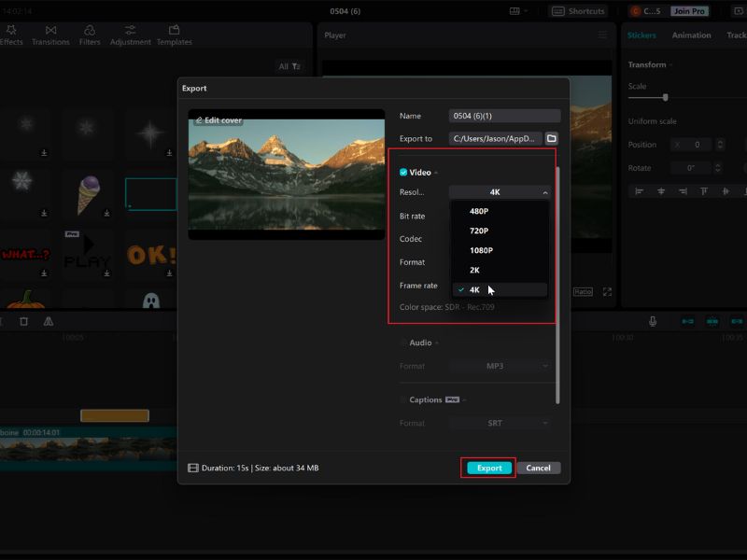Open the Transitions panel
Screen dimensions: 747x560
[x=50, y=35]
